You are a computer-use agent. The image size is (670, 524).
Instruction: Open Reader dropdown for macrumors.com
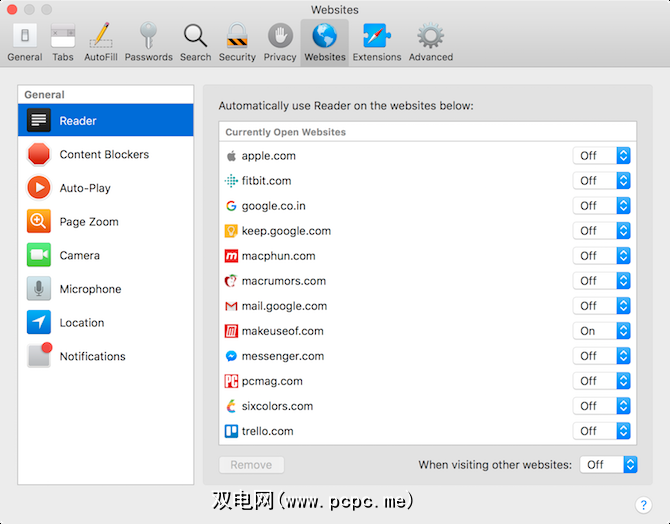coord(602,281)
